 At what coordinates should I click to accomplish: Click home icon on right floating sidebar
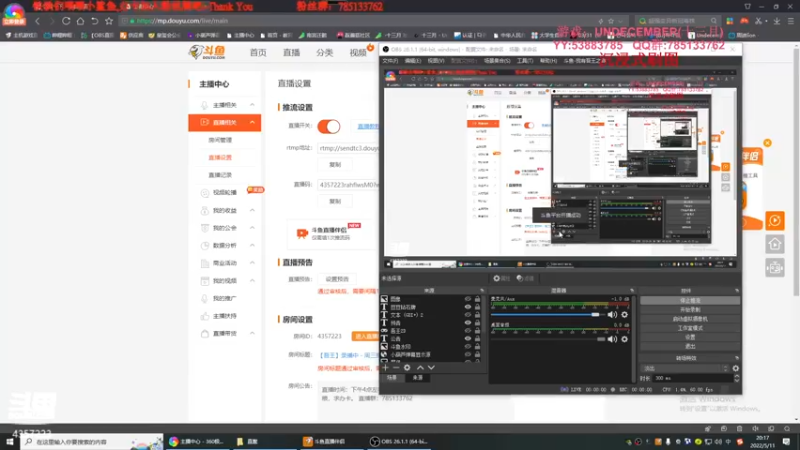[774, 244]
